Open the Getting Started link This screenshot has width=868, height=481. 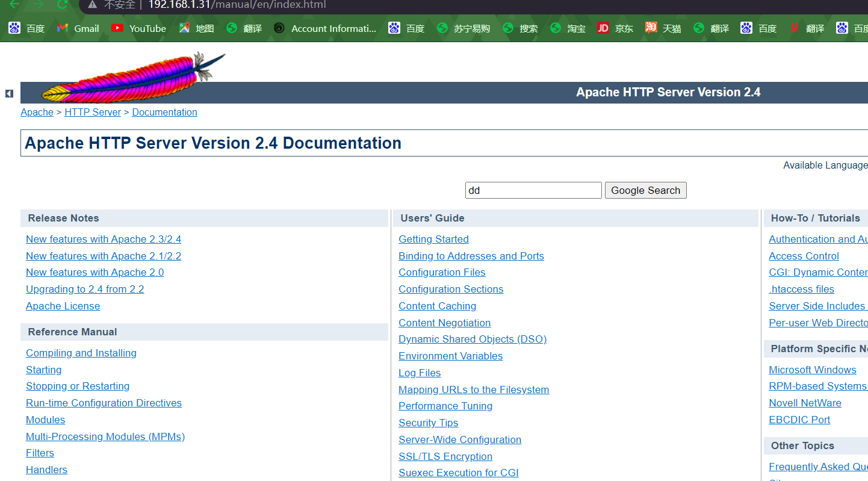[433, 239]
